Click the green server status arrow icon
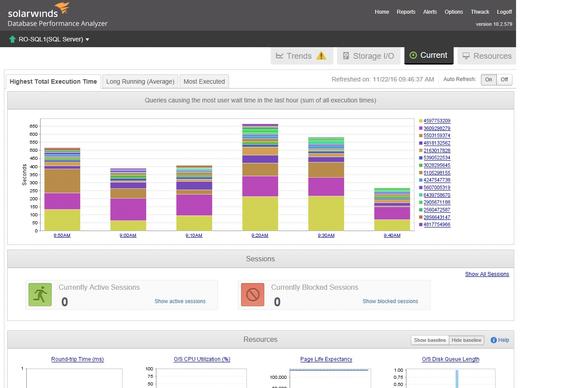Screen dimensions: 582x388 (12, 39)
